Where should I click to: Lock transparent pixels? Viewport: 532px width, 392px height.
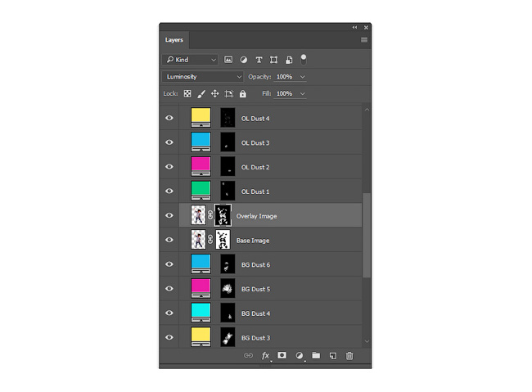[x=187, y=93]
